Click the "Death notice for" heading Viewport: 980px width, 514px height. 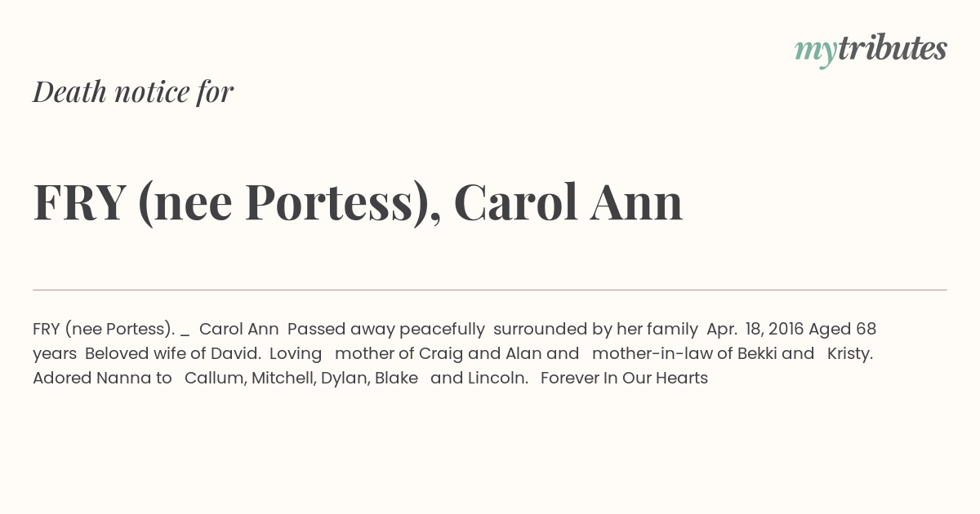(x=133, y=92)
